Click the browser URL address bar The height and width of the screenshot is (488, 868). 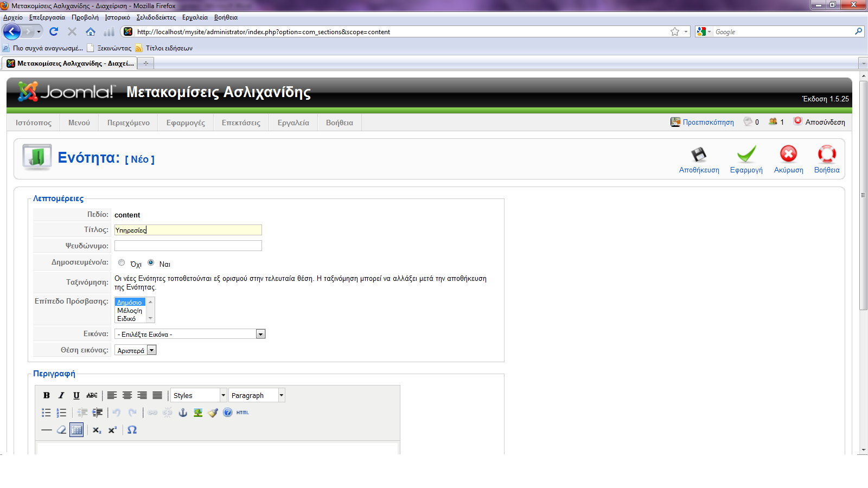click(401, 32)
